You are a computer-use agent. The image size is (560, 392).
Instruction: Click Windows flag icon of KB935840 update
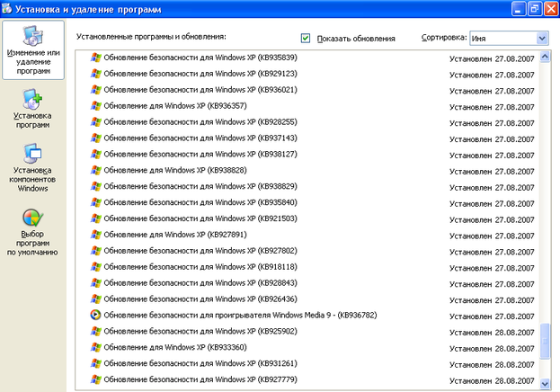point(95,202)
